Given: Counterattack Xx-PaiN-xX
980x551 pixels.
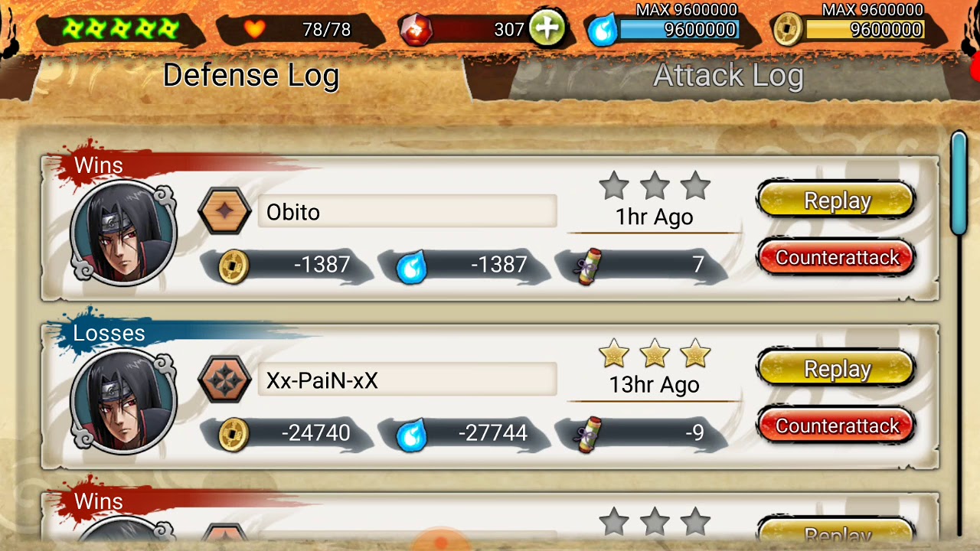Looking at the screenshot, I should click(x=836, y=425).
